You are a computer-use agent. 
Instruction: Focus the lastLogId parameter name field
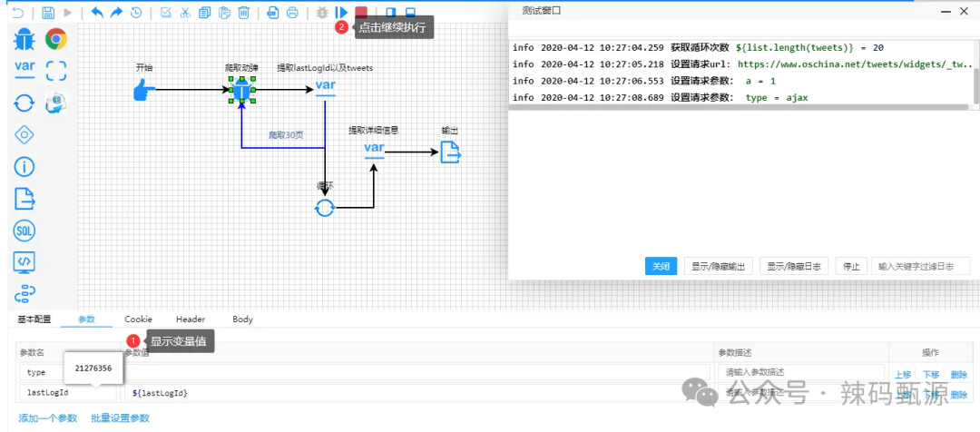(67, 393)
